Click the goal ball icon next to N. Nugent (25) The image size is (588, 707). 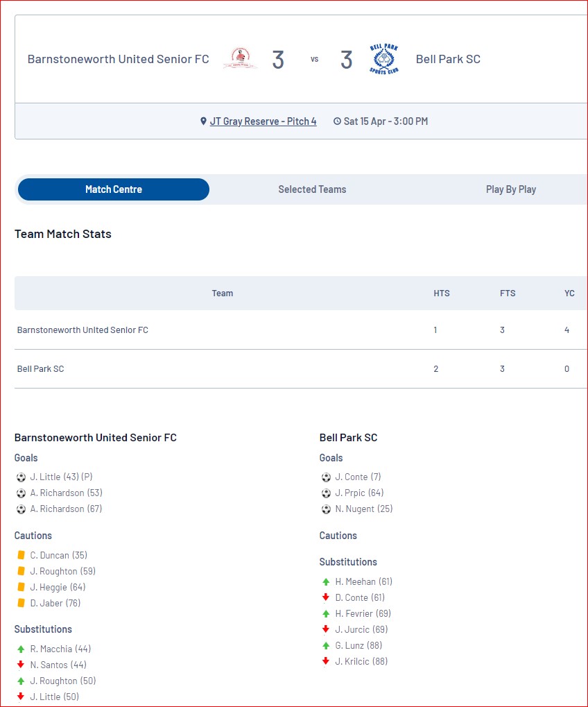click(x=326, y=509)
